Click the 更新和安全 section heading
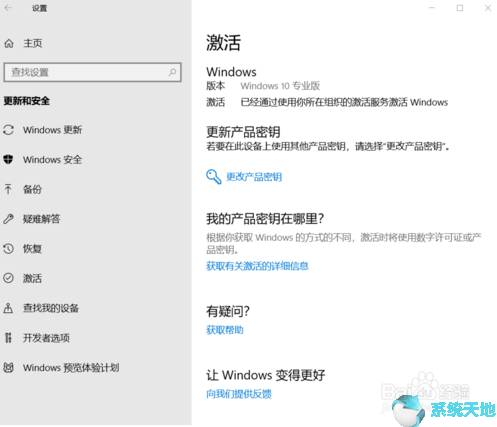Screen dimensions: 497x427 pyautogui.click(x=27, y=101)
